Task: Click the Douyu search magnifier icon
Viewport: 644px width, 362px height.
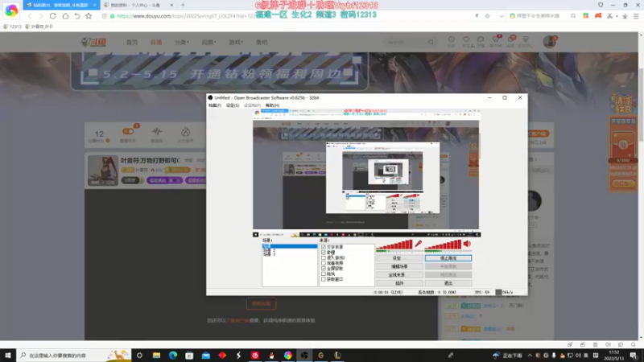Action: (x=431, y=42)
